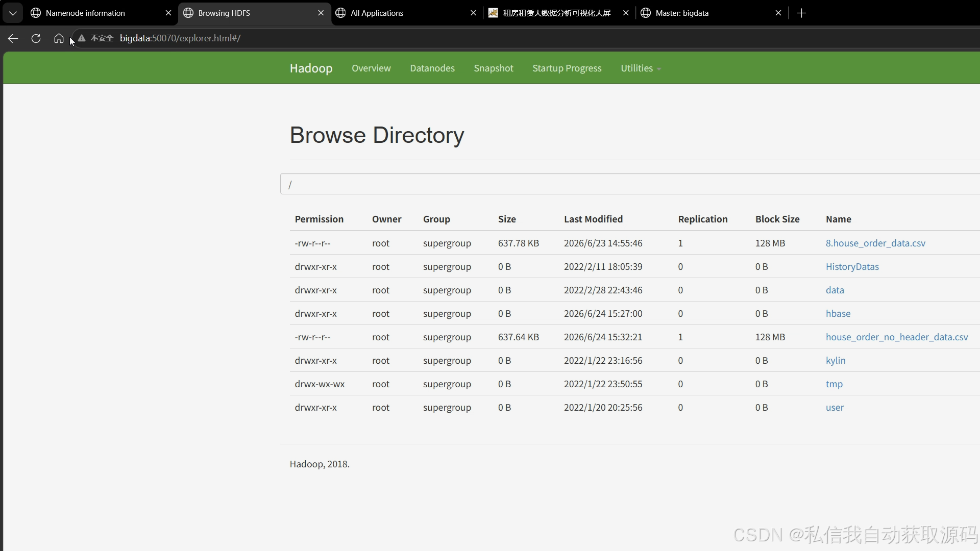Viewport: 980px width, 551px height.
Task: Click the 2022/2/11 18:05:39 timestamp
Action: pyautogui.click(x=603, y=267)
